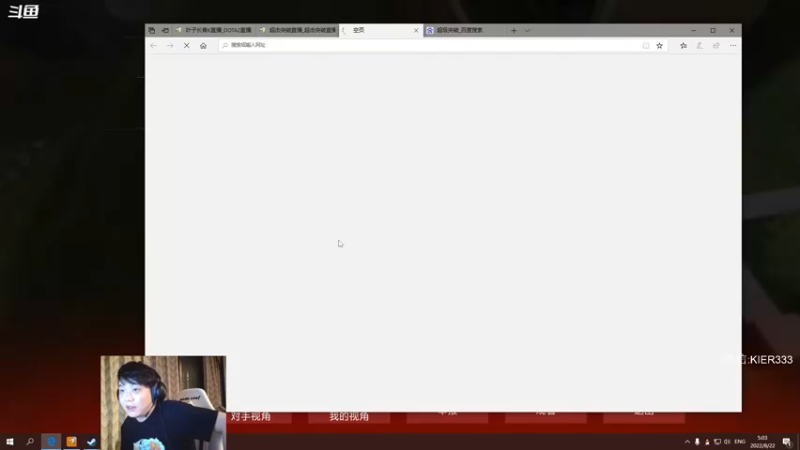Image resolution: width=800 pixels, height=450 pixels.
Task: Add page to favorites with star icon
Action: coord(660,45)
